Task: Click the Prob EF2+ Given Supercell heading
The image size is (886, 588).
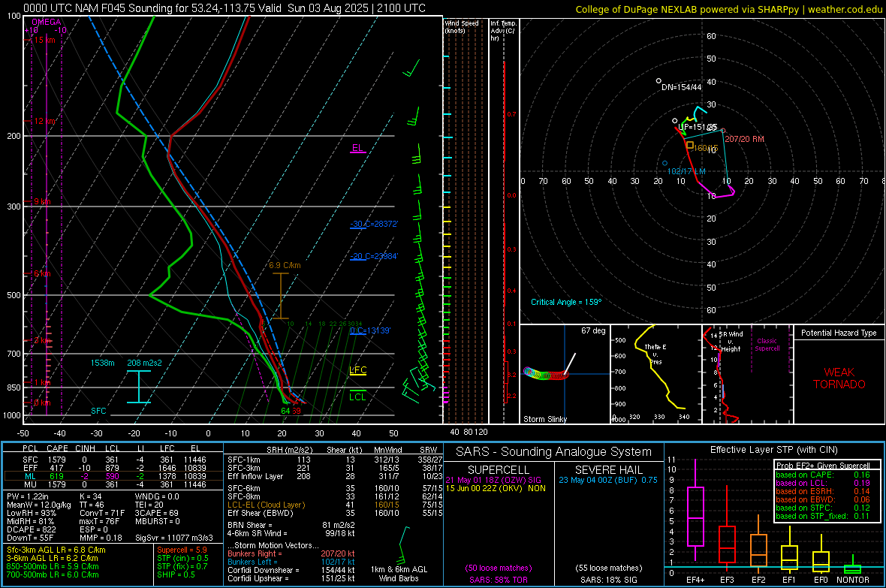Action: (823, 466)
